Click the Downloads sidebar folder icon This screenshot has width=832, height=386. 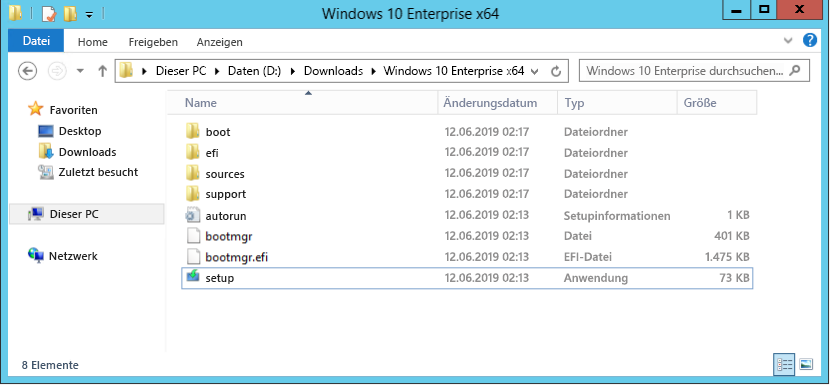46,151
